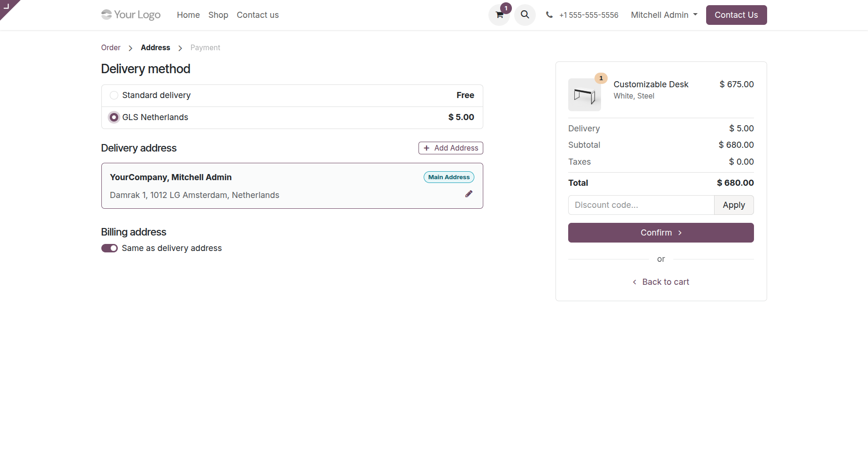Click the editor corner icon top-left

tap(7, 6)
